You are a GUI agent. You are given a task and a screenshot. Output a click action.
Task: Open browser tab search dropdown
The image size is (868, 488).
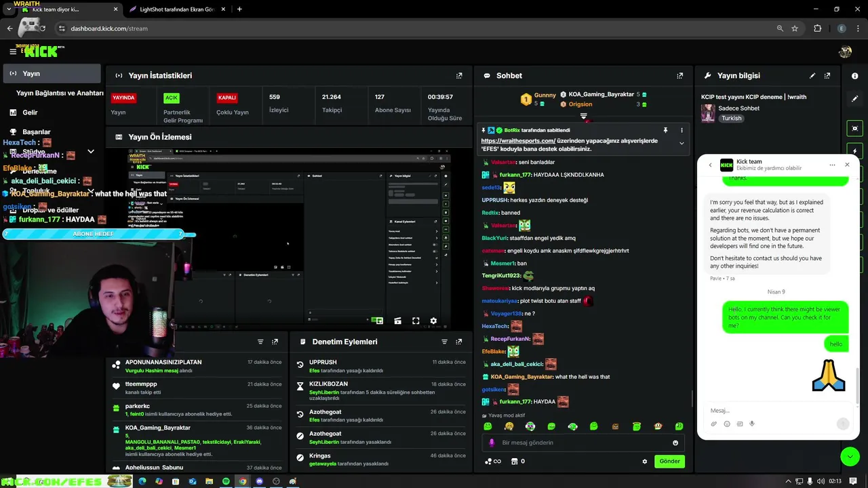click(8, 9)
